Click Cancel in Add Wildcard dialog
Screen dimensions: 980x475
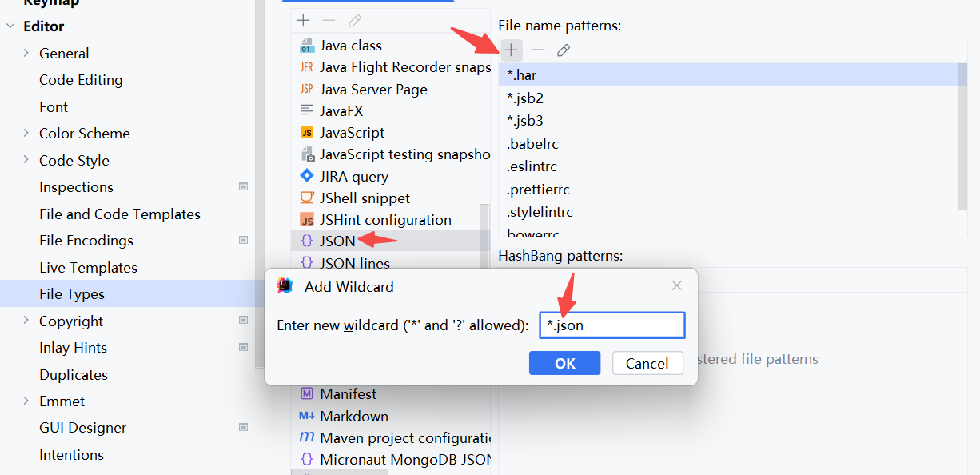coord(647,363)
